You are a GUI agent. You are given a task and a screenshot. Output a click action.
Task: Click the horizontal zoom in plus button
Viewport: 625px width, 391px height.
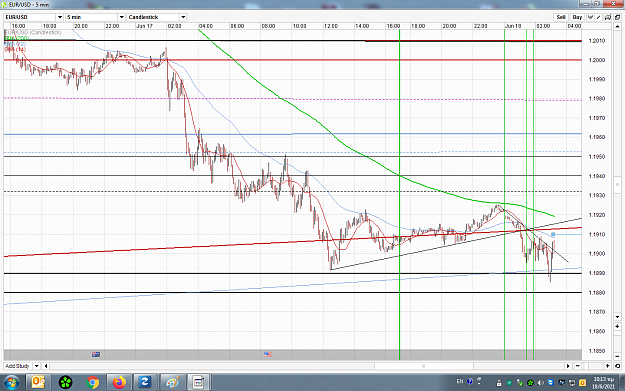coord(607,366)
